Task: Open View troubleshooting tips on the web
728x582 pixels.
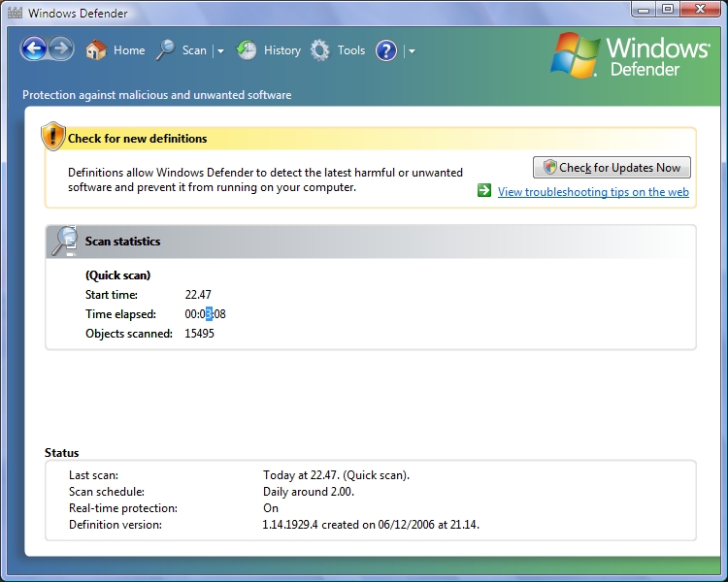Action: [x=593, y=192]
